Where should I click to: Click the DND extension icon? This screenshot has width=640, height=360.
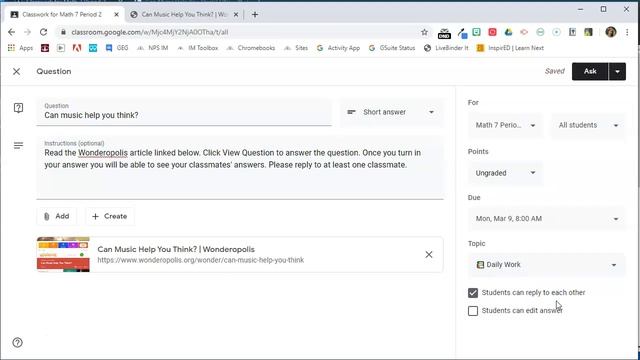click(x=444, y=33)
